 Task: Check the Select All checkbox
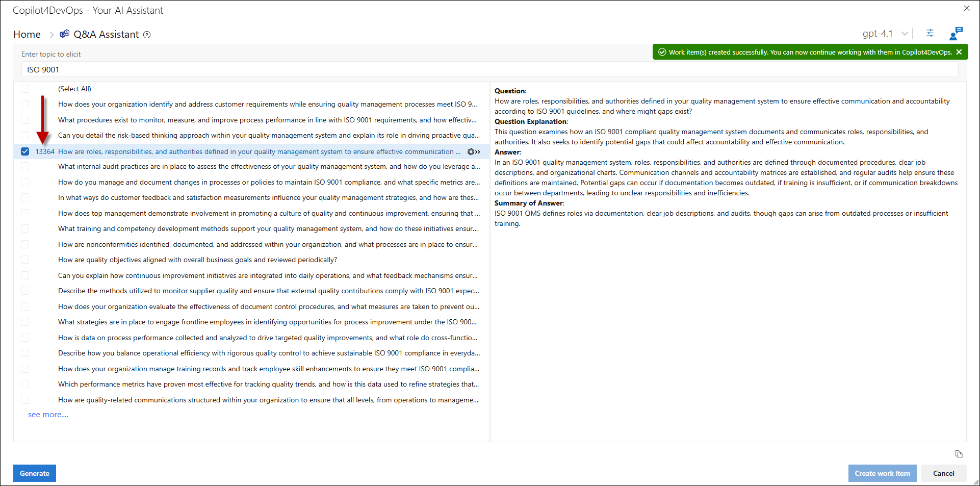(25, 89)
